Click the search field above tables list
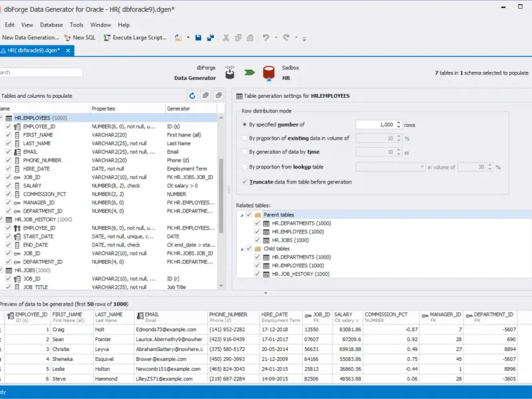This screenshot has width=532, height=399. click(40, 72)
